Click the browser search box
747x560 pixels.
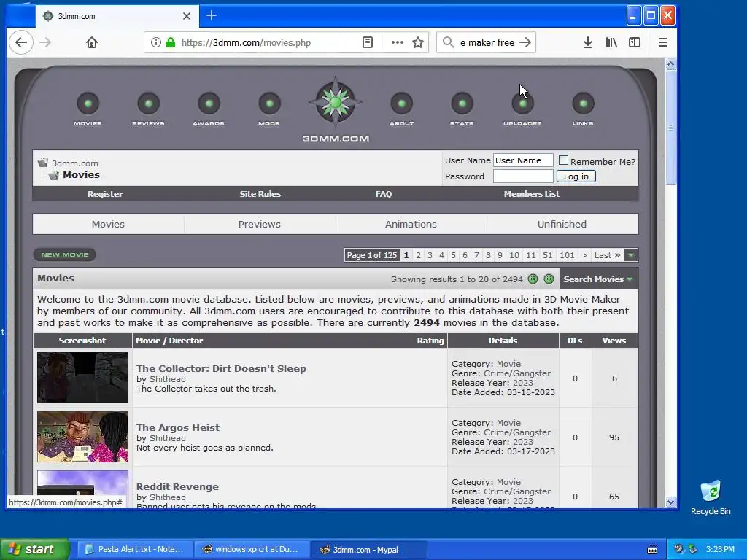486,42
